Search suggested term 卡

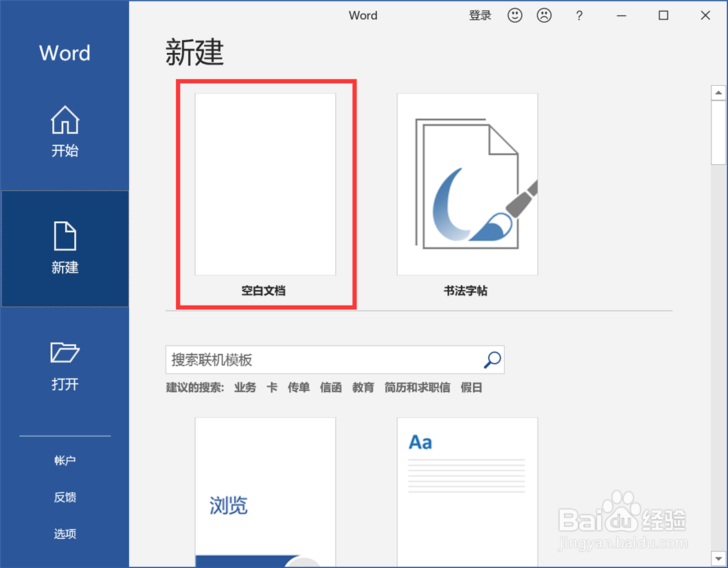click(271, 387)
